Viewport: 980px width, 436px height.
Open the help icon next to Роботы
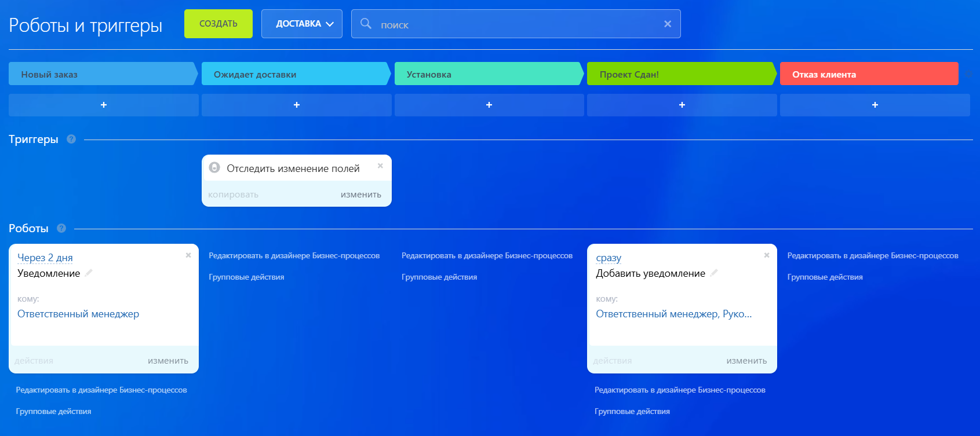(61, 228)
